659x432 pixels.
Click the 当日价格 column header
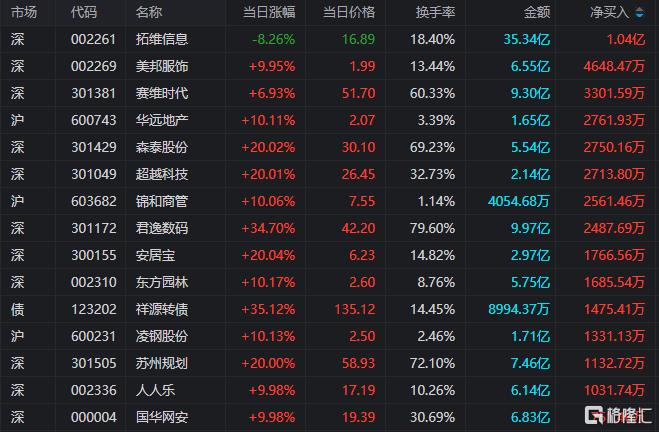[349, 13]
